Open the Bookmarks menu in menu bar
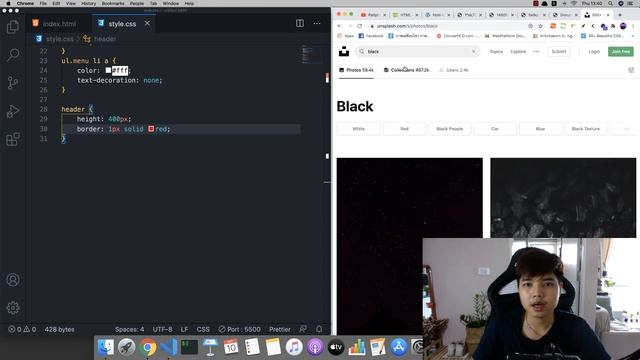The width and height of the screenshot is (640, 360). pos(113,3)
